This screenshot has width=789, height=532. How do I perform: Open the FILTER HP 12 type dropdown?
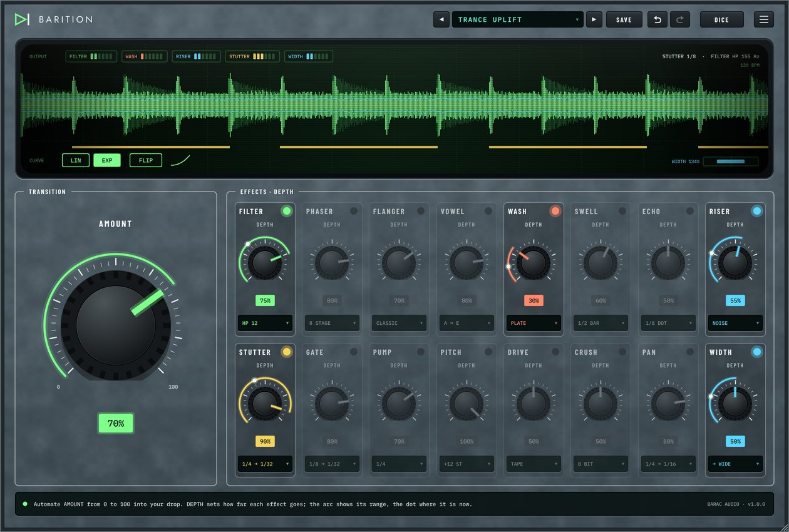tap(265, 323)
